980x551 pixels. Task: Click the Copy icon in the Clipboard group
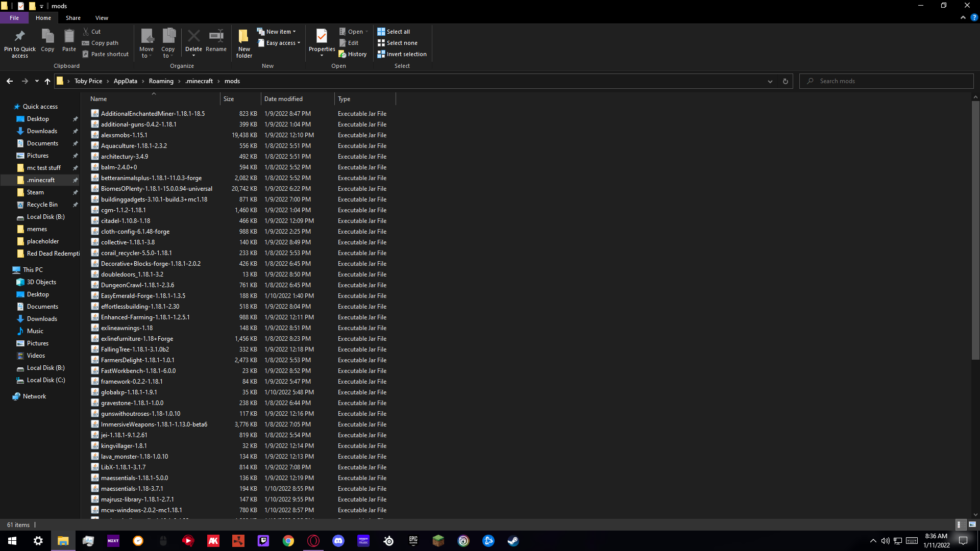(x=47, y=37)
